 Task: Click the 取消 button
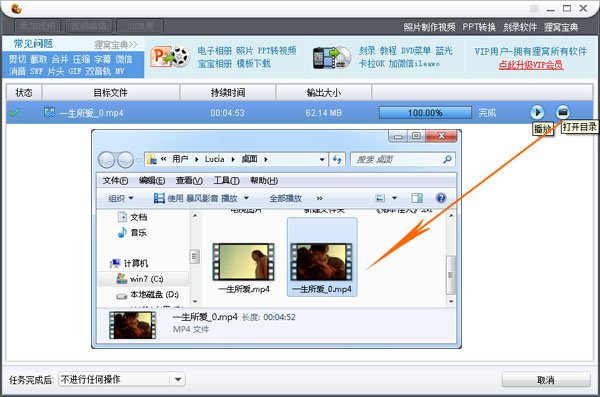click(x=546, y=380)
